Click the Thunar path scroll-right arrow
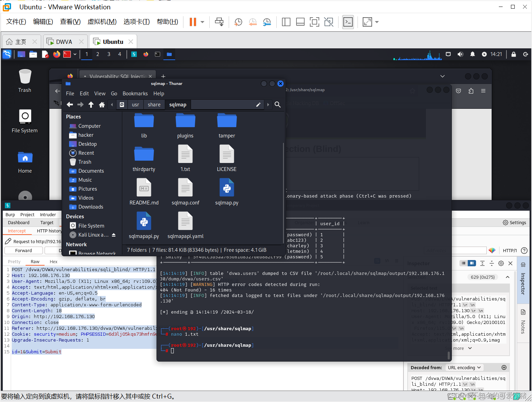532x402 pixels. (x=268, y=105)
